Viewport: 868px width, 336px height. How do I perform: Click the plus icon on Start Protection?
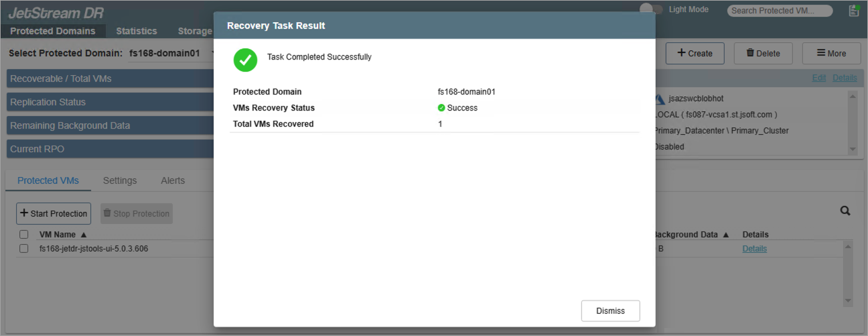(x=24, y=214)
